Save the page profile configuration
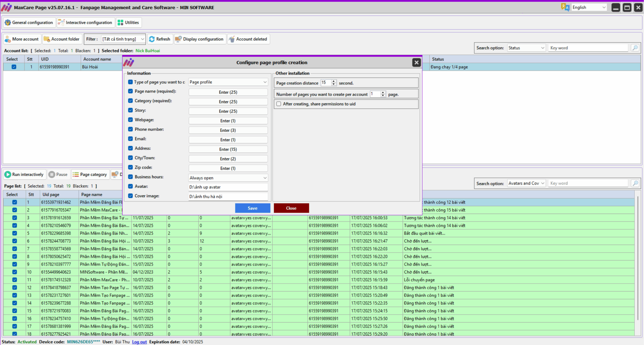The image size is (644, 345). point(253,208)
